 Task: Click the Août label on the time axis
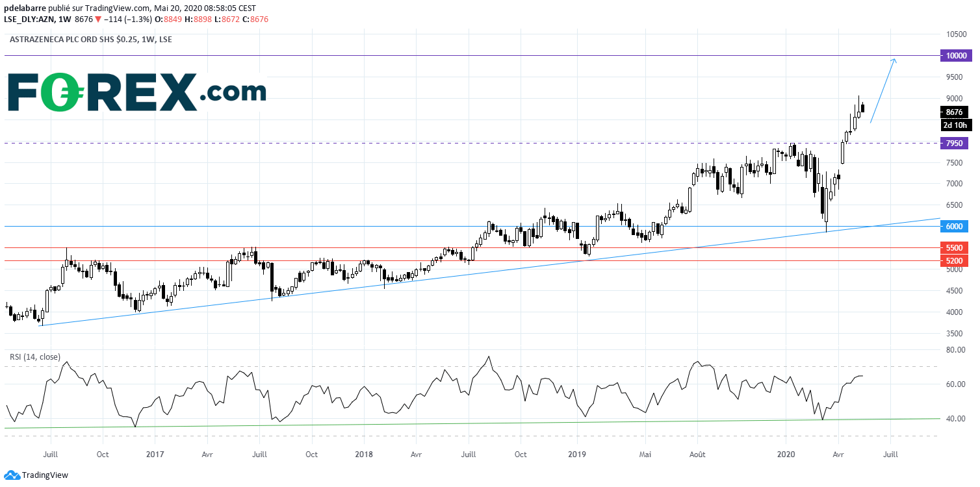[x=697, y=455]
